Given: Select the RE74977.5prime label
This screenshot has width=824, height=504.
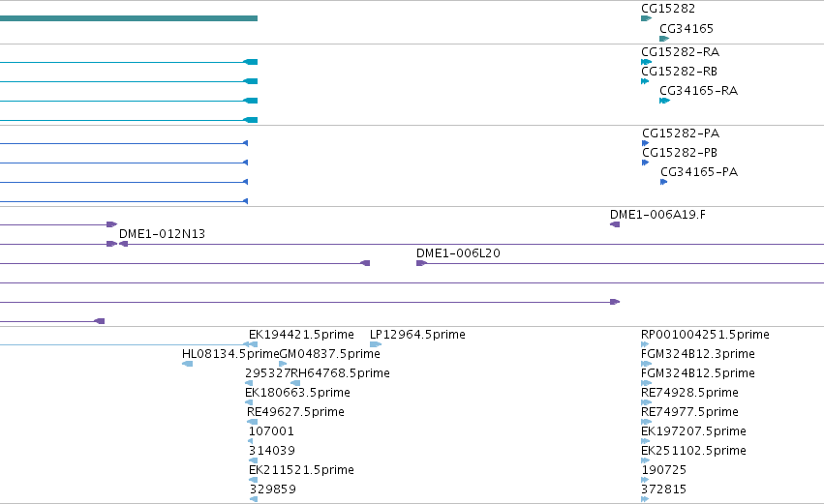Looking at the screenshot, I should point(689,412).
